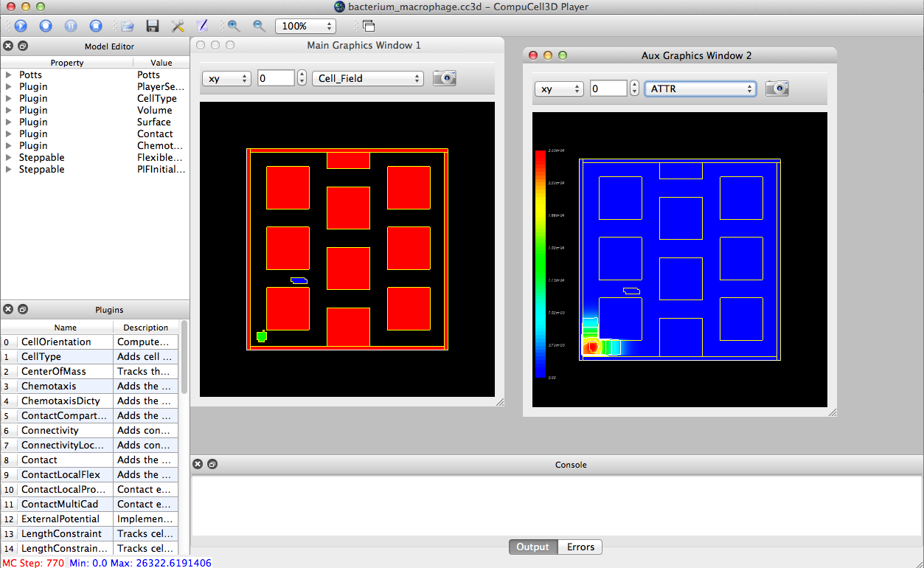The image size is (924, 568).
Task: Start the simulation with the play icon
Action: 20,25
